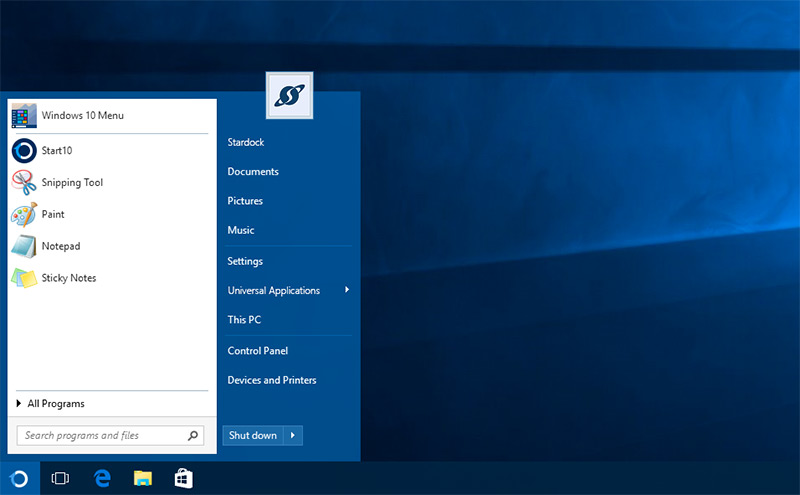Open the Stardock user folder

[246, 142]
